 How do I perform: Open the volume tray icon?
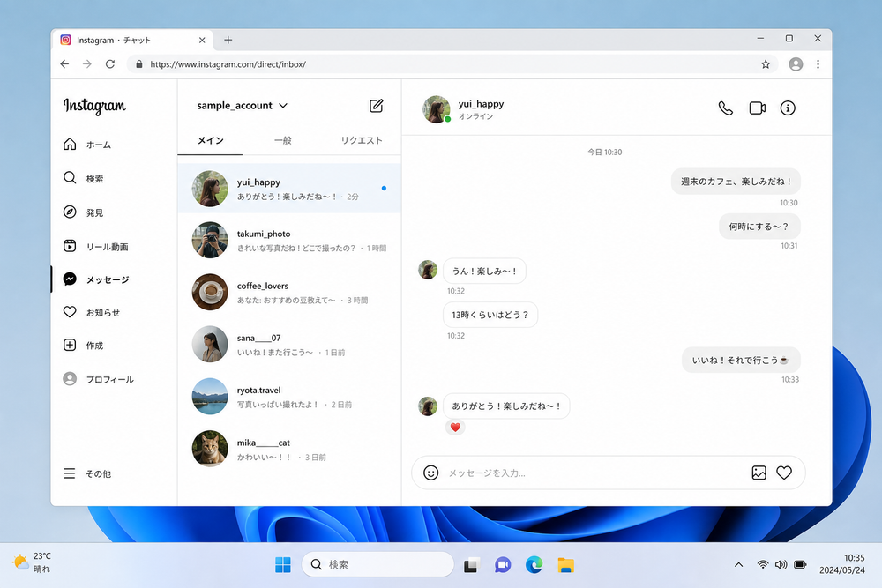tap(781, 564)
